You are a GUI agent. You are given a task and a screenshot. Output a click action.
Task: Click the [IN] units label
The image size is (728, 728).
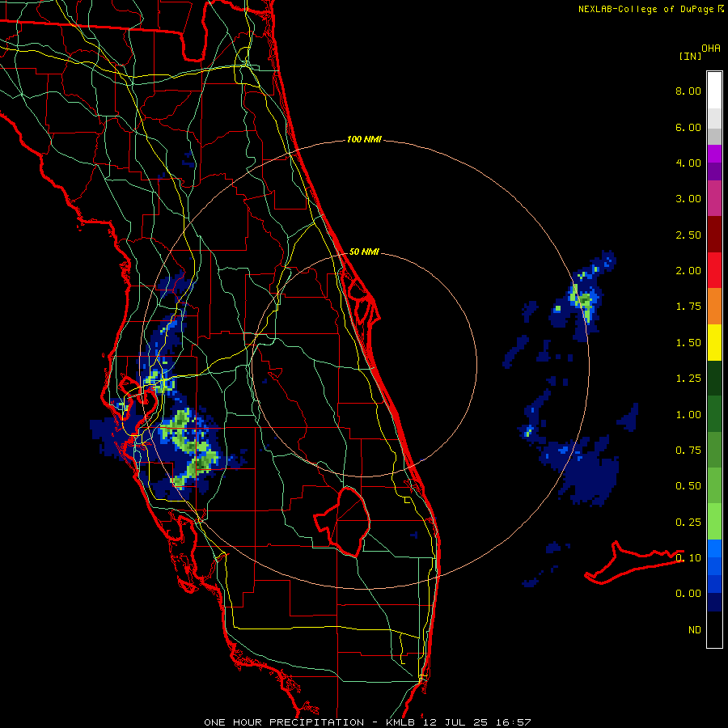click(690, 56)
